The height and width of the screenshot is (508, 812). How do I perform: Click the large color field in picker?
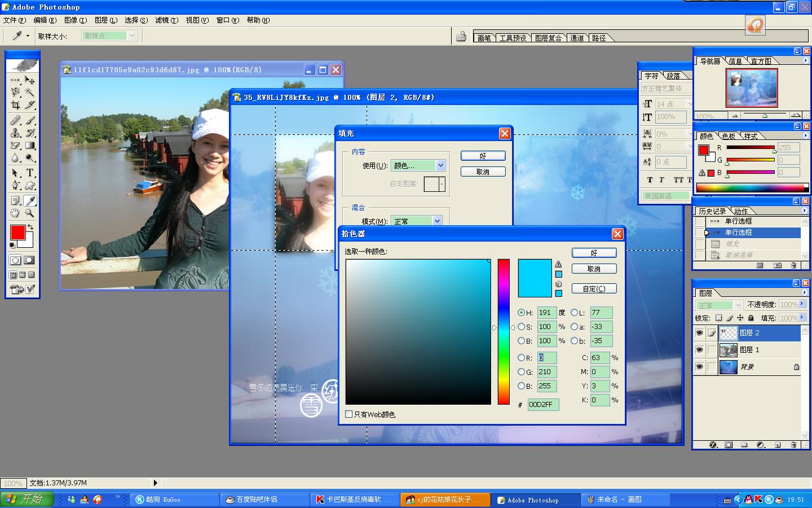(x=418, y=332)
